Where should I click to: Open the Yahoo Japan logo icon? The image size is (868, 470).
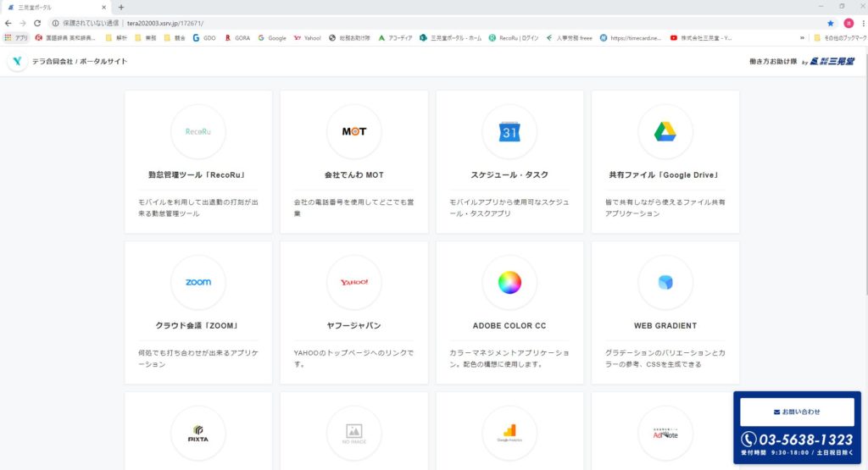pyautogui.click(x=353, y=282)
